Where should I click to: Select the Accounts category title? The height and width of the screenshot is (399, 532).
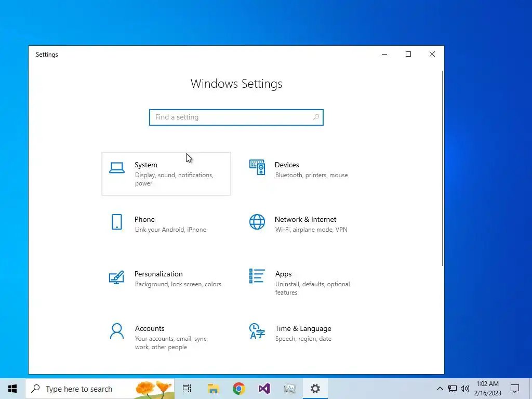[150, 328]
